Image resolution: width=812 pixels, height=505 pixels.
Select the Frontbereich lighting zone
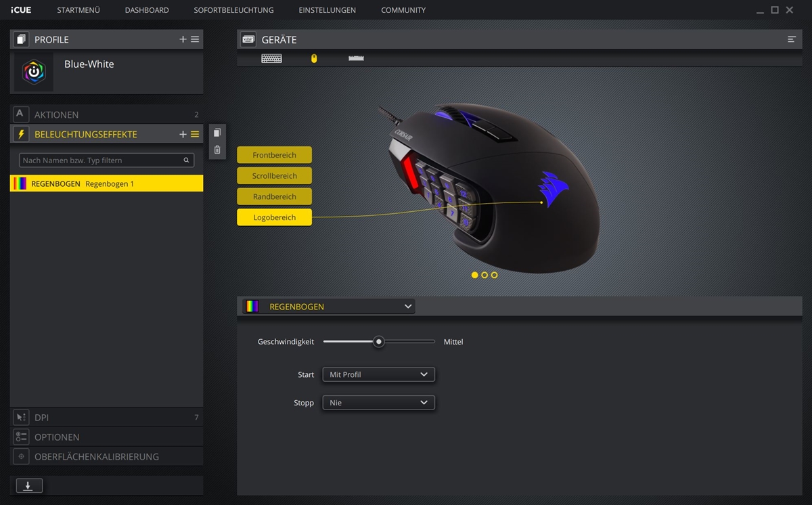(274, 155)
